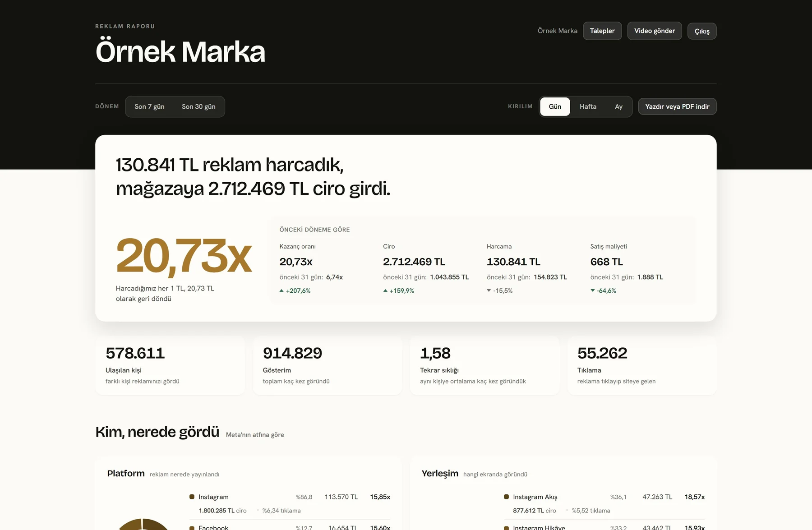Click the Video gönder button
Viewport: 812px width, 530px height.
point(655,31)
